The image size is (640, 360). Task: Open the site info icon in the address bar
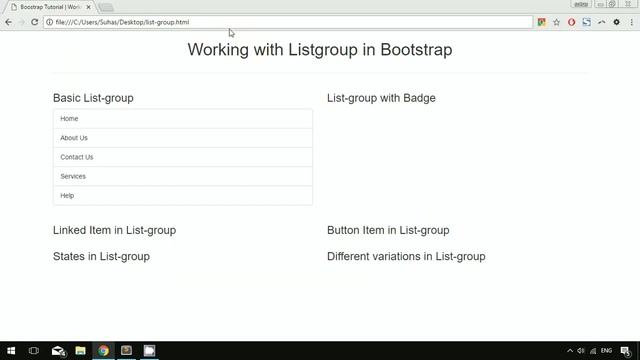coord(49,22)
